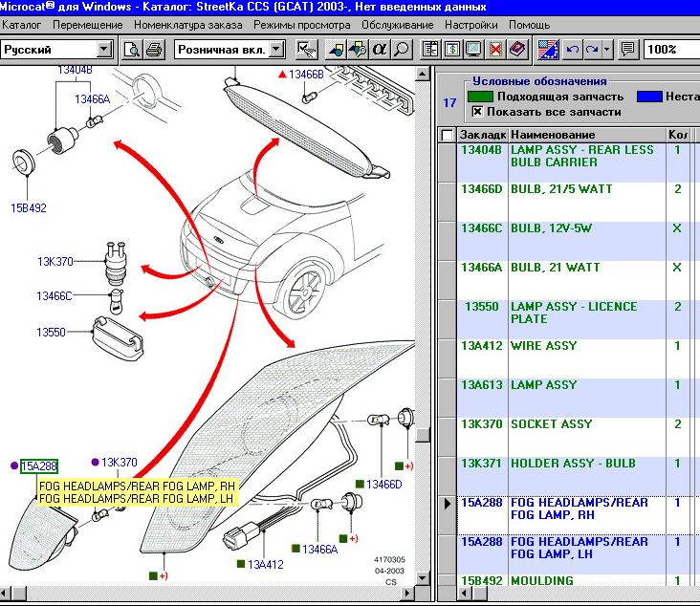Click the 15B492 callout in diagram
The width and height of the screenshot is (700, 606).
tap(29, 208)
